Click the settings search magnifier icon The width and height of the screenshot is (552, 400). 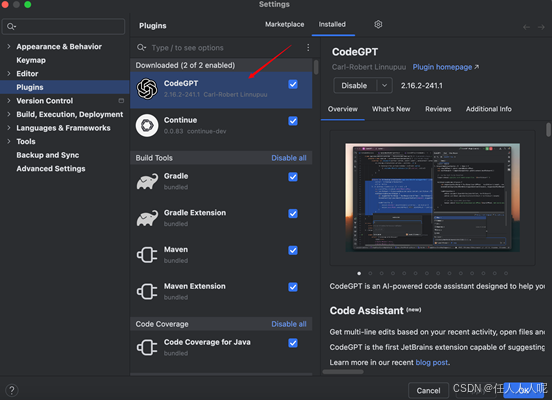pyautogui.click(x=11, y=26)
